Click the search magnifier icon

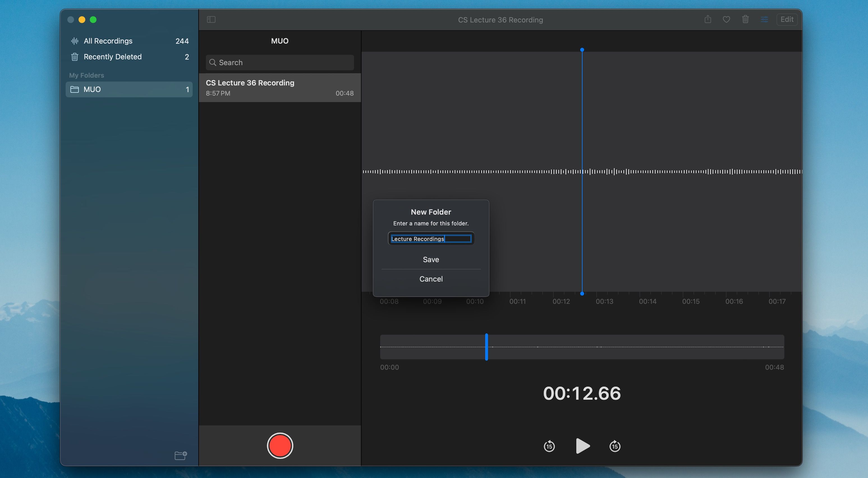213,62
